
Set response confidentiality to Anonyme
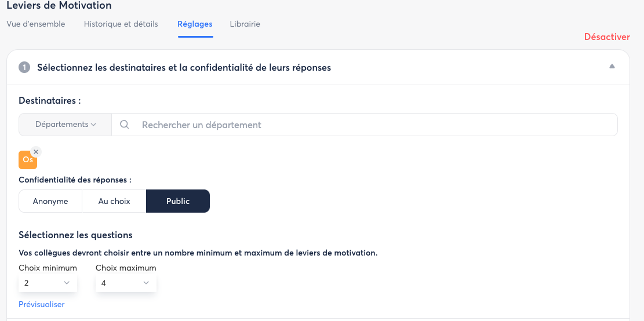pyautogui.click(x=50, y=201)
